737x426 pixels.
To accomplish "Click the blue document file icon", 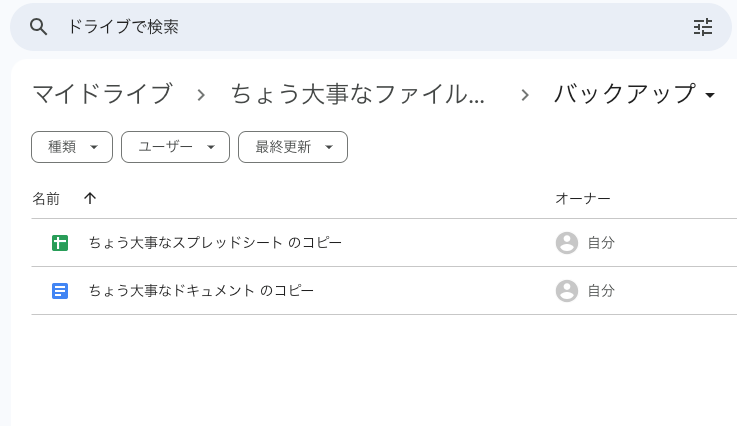I will tap(60, 291).
